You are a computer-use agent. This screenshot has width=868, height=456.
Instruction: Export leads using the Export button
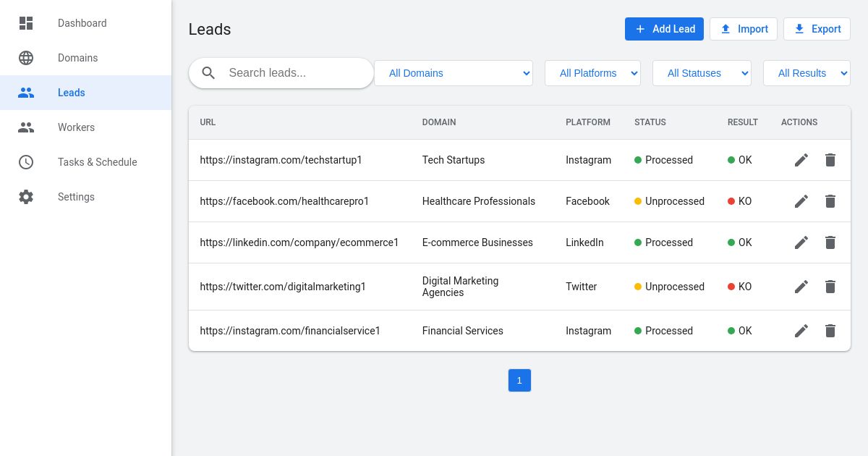click(x=817, y=29)
